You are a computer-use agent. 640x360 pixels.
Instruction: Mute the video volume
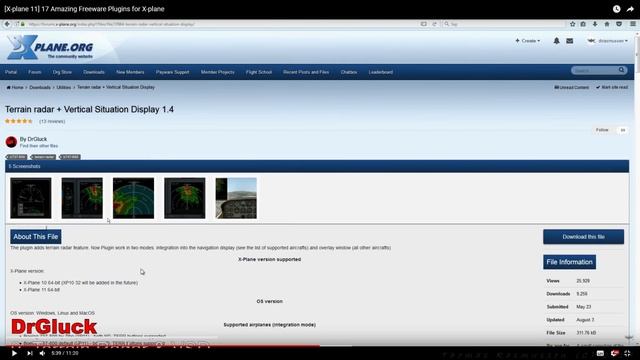[42, 353]
